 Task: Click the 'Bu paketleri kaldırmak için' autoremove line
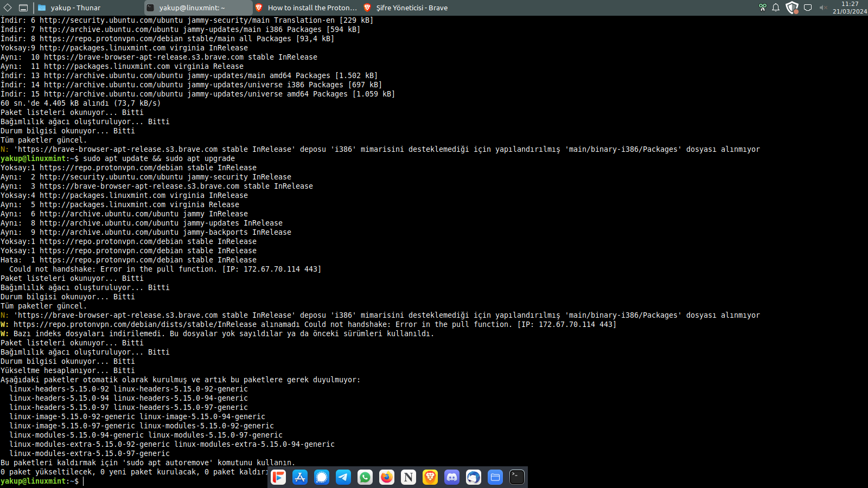[x=148, y=463]
